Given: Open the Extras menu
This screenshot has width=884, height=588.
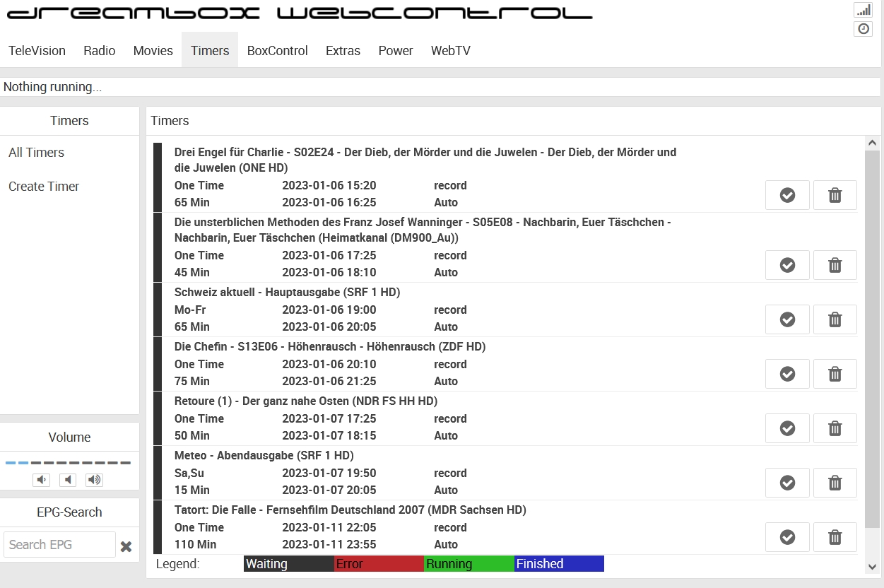Looking at the screenshot, I should click(x=343, y=51).
